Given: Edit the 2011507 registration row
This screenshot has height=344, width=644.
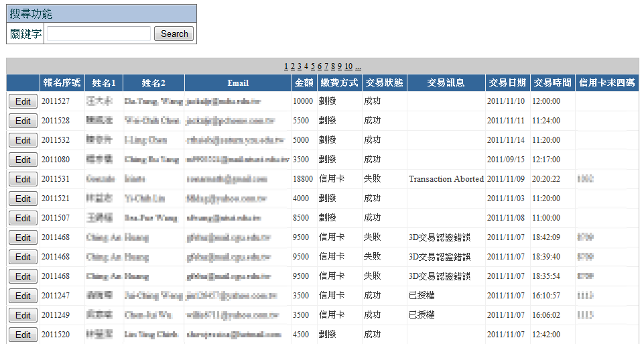Looking at the screenshot, I should pyautogui.click(x=23, y=218).
